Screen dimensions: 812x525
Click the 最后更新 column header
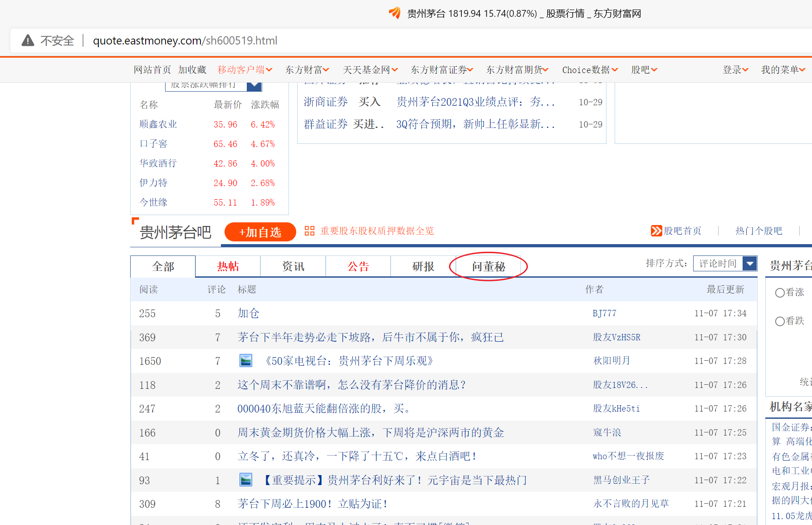(725, 289)
